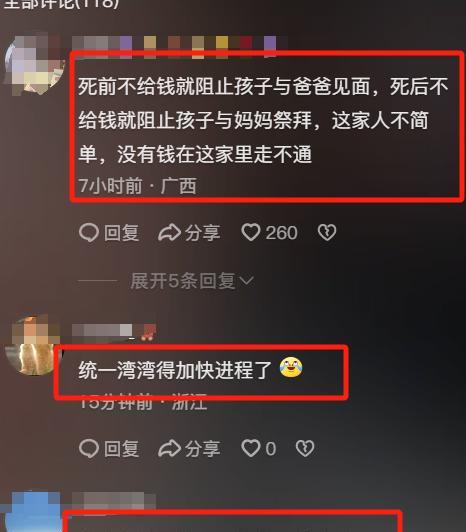Tap the 统一湾湾得加快进程了 comment text

pos(175,370)
